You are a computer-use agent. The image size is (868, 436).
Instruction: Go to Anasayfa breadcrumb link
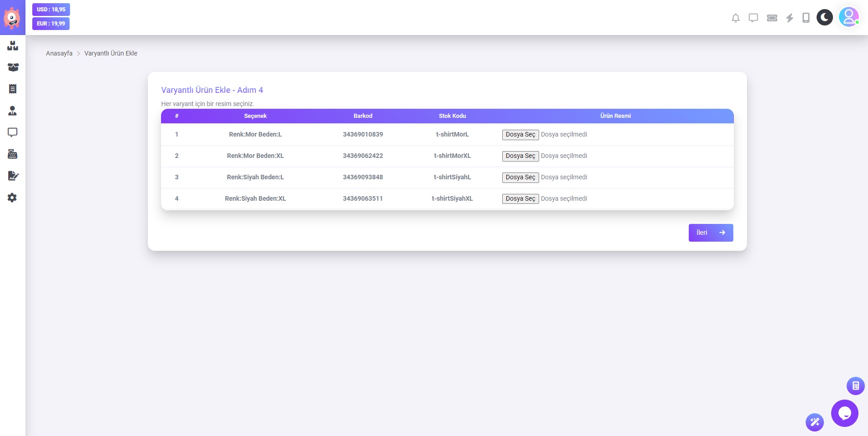59,53
